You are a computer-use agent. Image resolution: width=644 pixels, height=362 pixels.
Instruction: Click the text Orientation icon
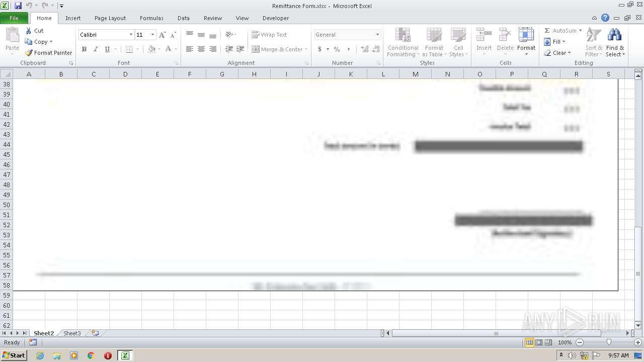click(229, 35)
